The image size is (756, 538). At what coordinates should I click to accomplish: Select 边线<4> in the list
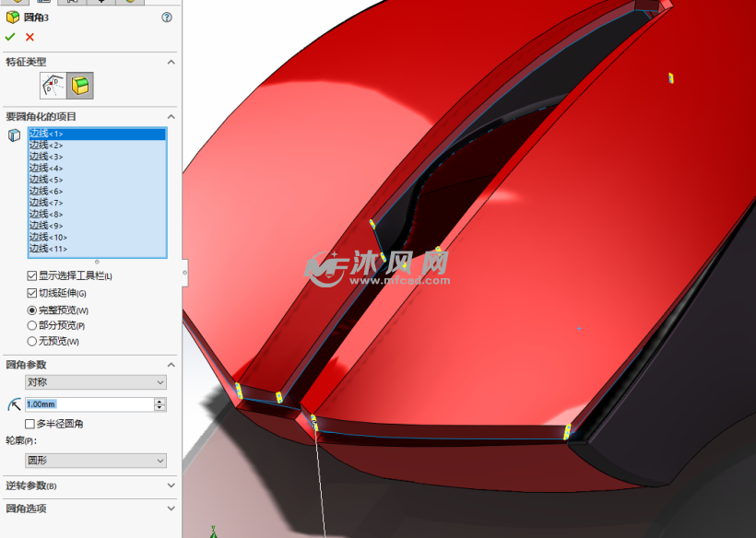(97, 169)
